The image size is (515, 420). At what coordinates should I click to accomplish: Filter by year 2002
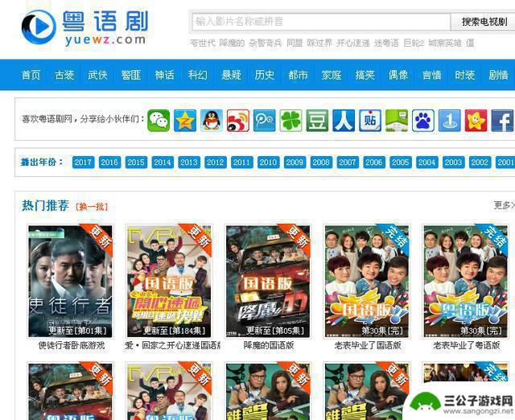pos(480,162)
